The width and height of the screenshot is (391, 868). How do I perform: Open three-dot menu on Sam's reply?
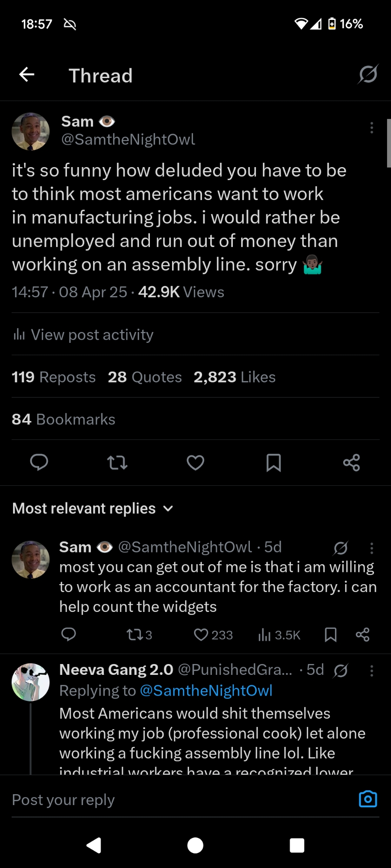tap(371, 548)
